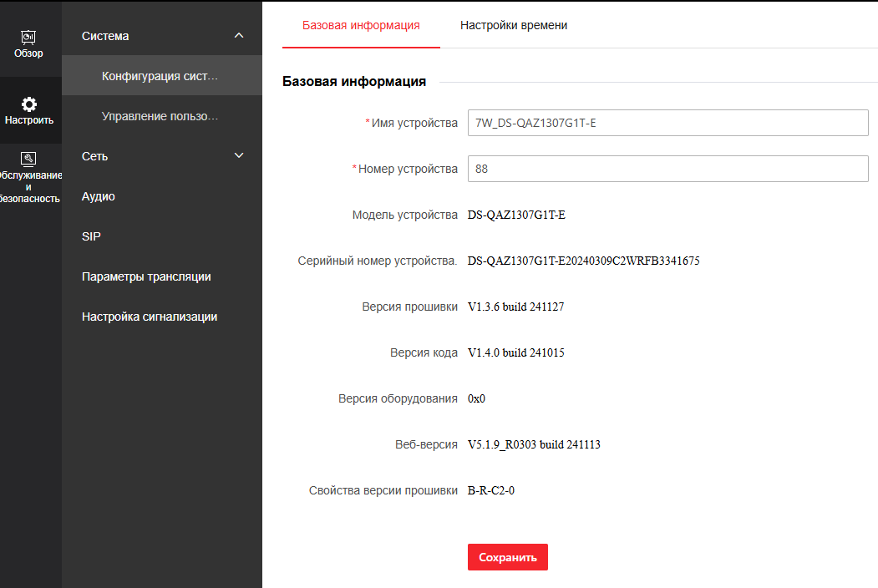This screenshot has width=878, height=588.
Task: Click the Имя устройства text field
Action: (668, 123)
